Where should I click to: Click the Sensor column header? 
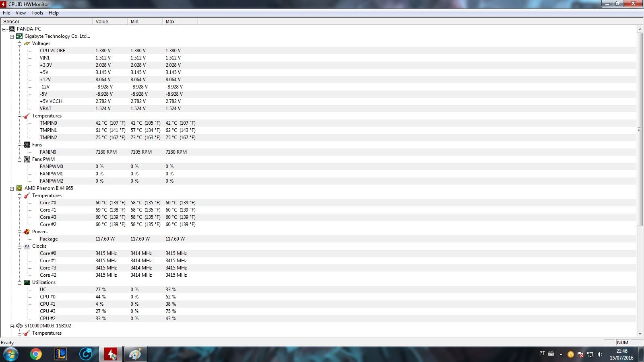pos(47,21)
